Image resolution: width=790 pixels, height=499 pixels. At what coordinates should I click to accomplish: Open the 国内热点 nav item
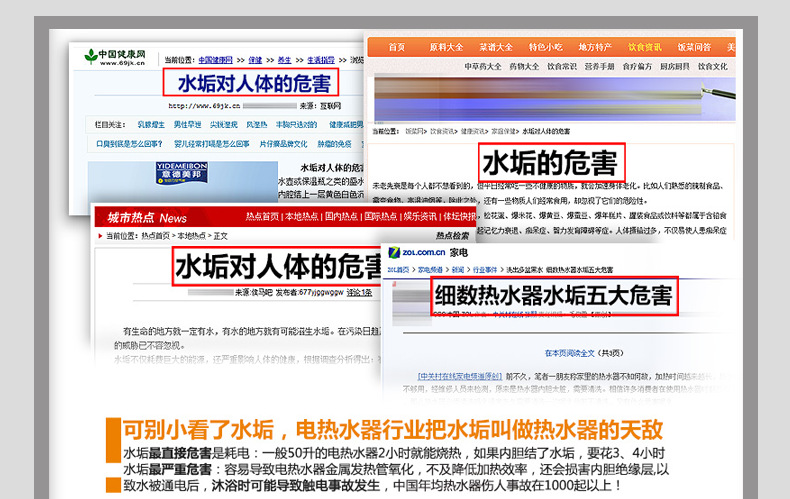click(341, 217)
